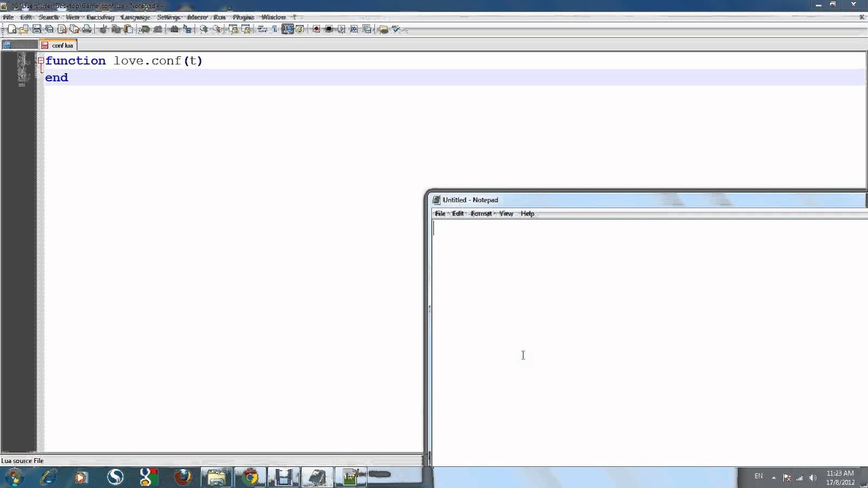Open the Search menu in Notepad++

[x=49, y=17]
